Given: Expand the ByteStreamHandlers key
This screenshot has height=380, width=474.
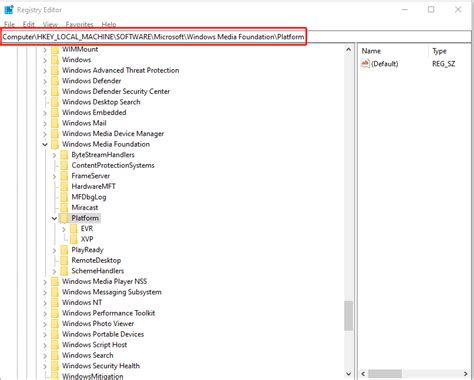Looking at the screenshot, I should point(54,155).
